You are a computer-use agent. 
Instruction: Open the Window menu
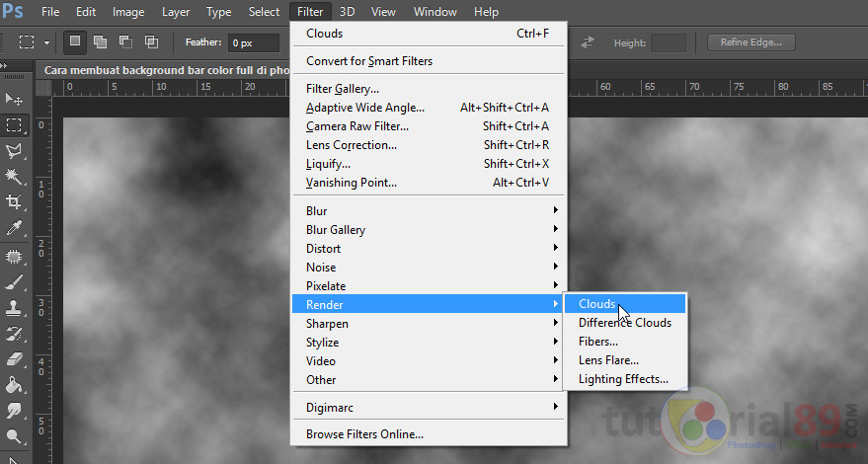(435, 12)
